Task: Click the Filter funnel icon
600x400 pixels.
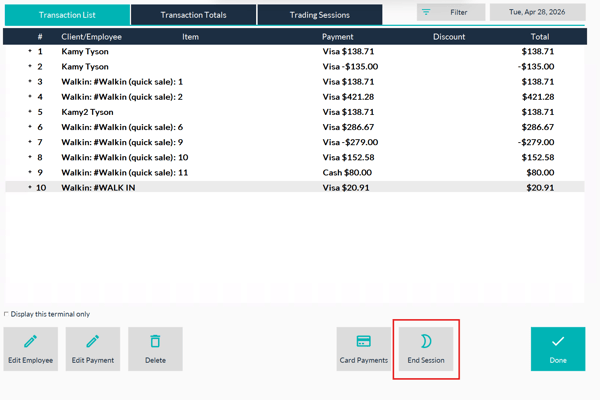Action: click(x=426, y=12)
